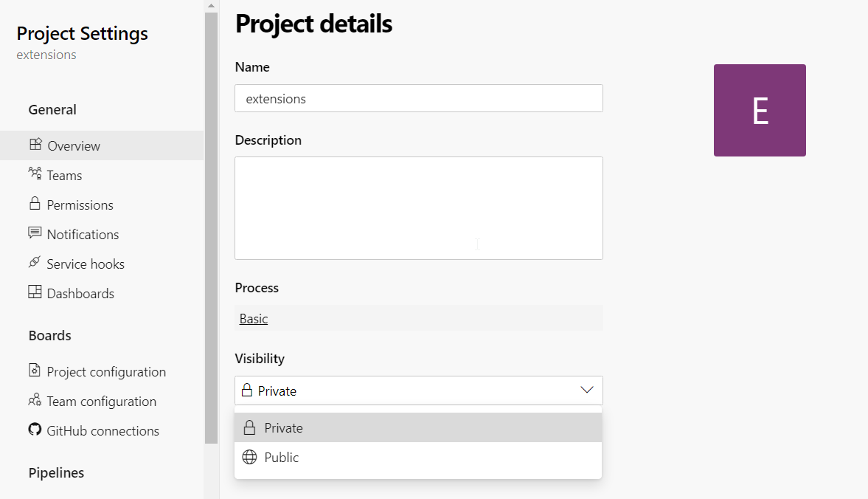Open the Teams settings page
Screen dimensions: 868x499
(65, 175)
